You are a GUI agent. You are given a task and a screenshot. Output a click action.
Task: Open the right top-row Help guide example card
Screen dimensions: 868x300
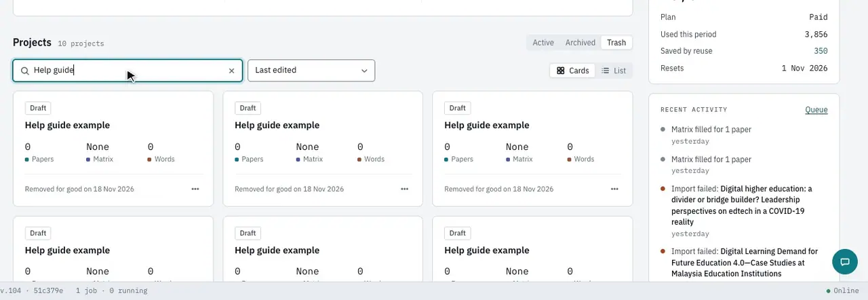(532, 149)
